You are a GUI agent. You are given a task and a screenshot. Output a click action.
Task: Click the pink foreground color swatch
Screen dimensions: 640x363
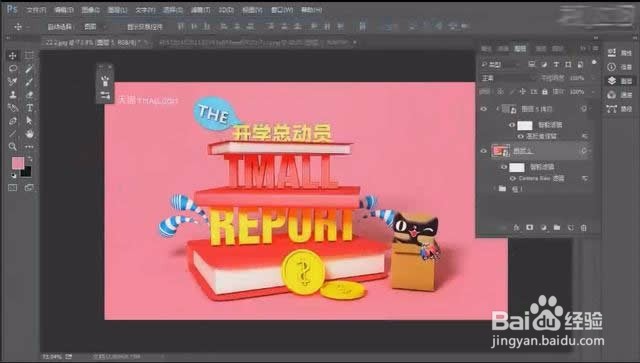(18, 163)
